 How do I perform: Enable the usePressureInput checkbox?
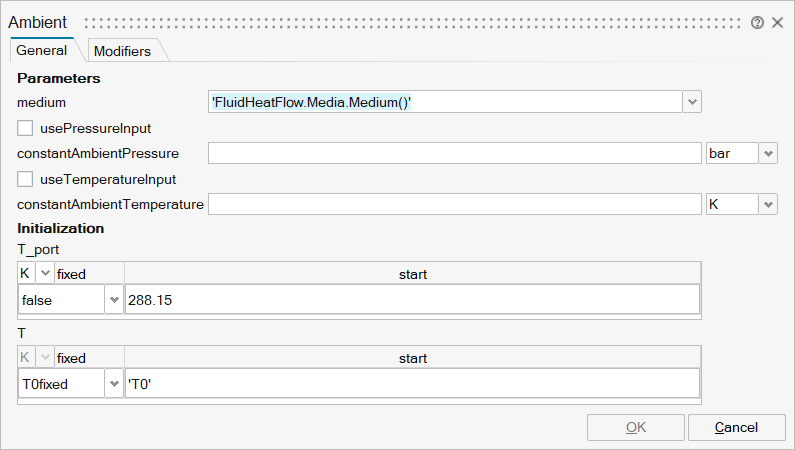(x=26, y=128)
